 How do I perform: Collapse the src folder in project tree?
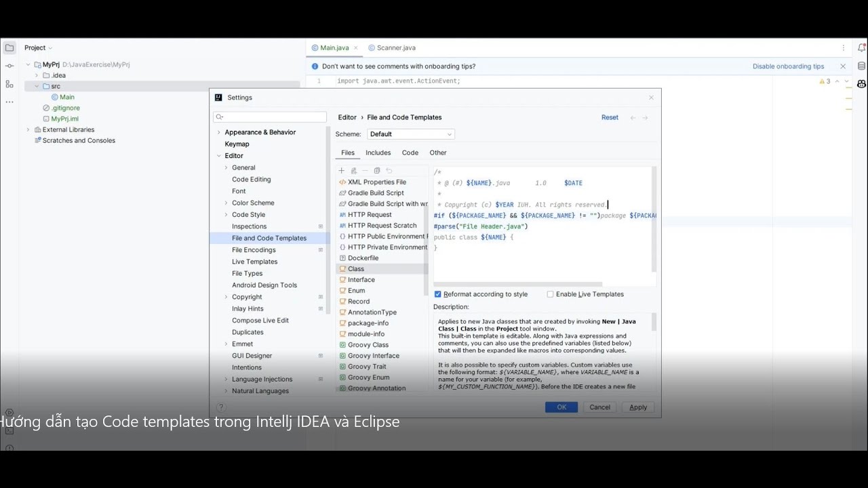click(x=37, y=86)
